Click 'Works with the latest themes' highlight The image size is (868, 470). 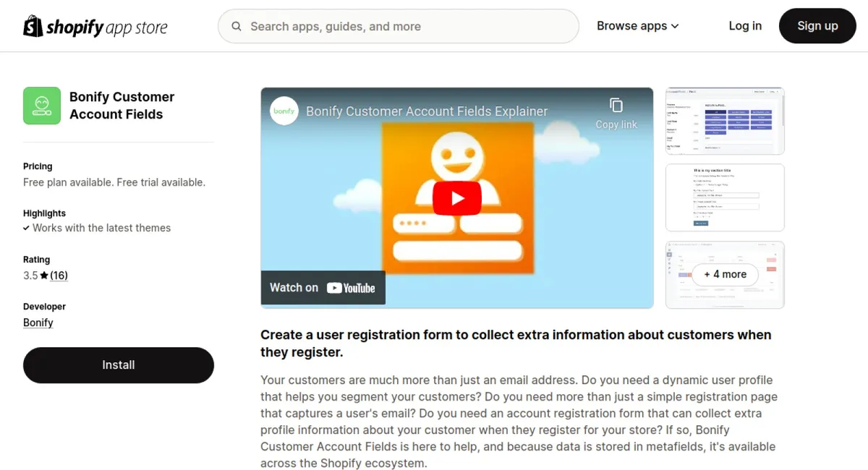pos(101,228)
